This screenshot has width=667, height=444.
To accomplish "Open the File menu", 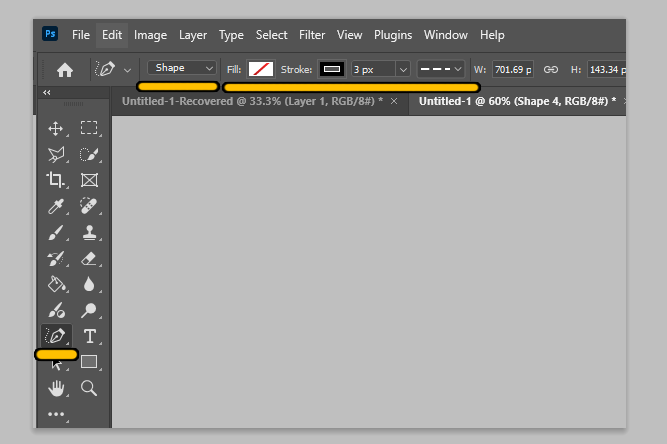I will tap(81, 35).
